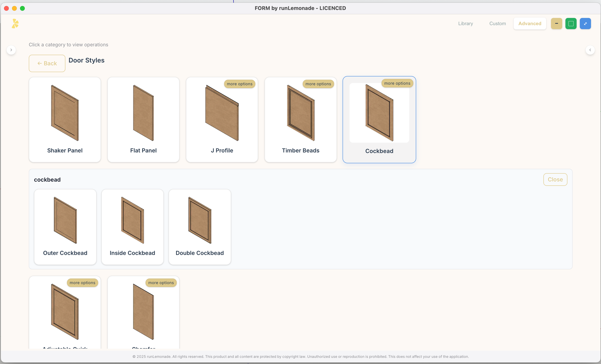Go back with the Back button
This screenshot has height=364, width=601.
47,63
